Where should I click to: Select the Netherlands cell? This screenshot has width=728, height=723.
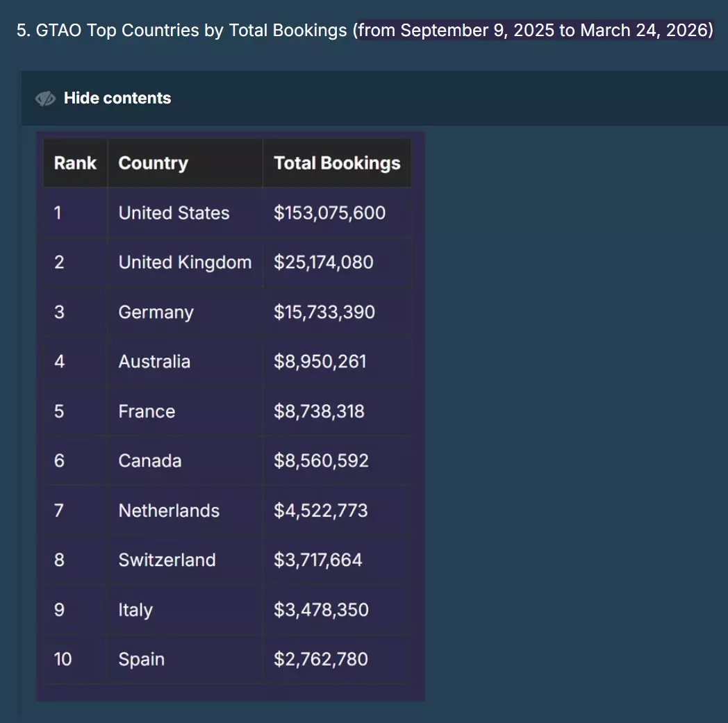(x=169, y=510)
